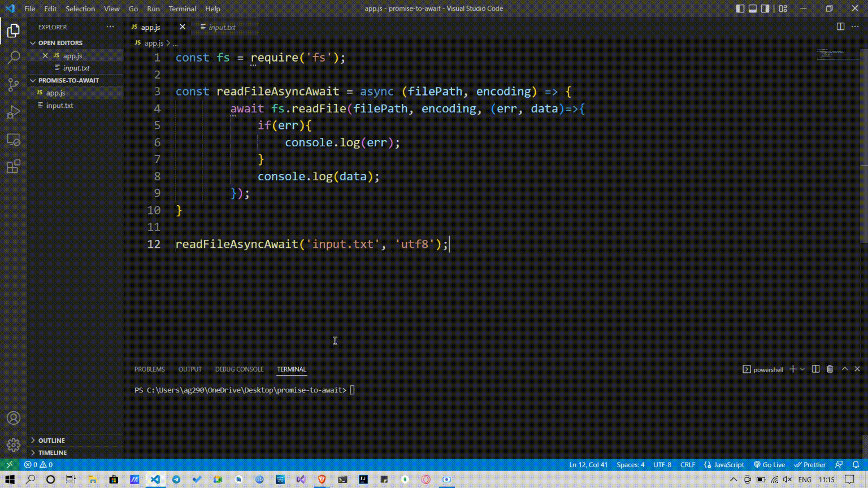This screenshot has height=488, width=868.
Task: Split the terminal
Action: (x=815, y=369)
